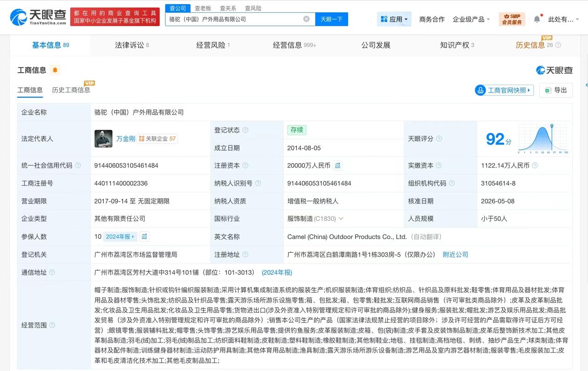The width and height of the screenshot is (588, 371).
Task: Select the 查风险 search mode tab
Action: [x=253, y=8]
